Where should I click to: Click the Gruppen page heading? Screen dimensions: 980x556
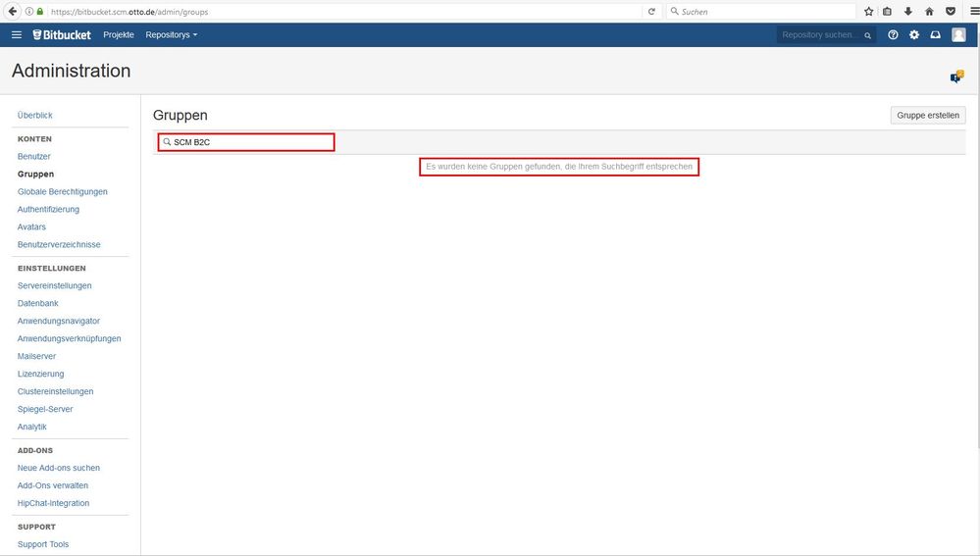180,115
